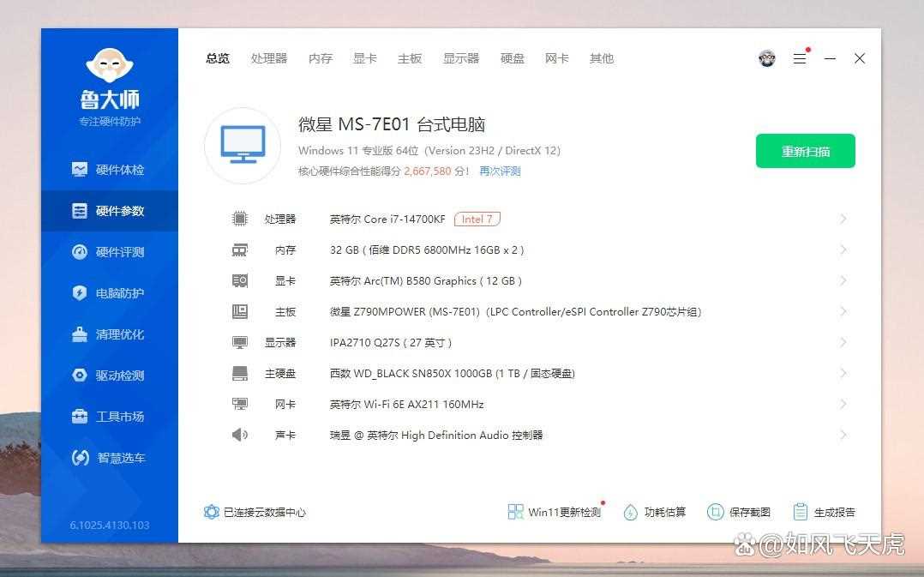This screenshot has width=924, height=577.
Task: Expand the 网卡 Wi-Fi 6E AX211 row
Action: (x=843, y=404)
